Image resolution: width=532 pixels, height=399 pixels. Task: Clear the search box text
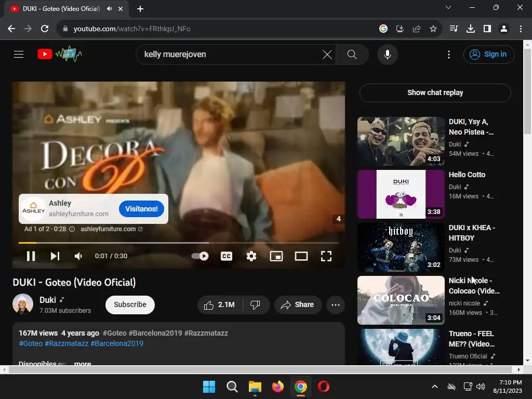pyautogui.click(x=327, y=54)
